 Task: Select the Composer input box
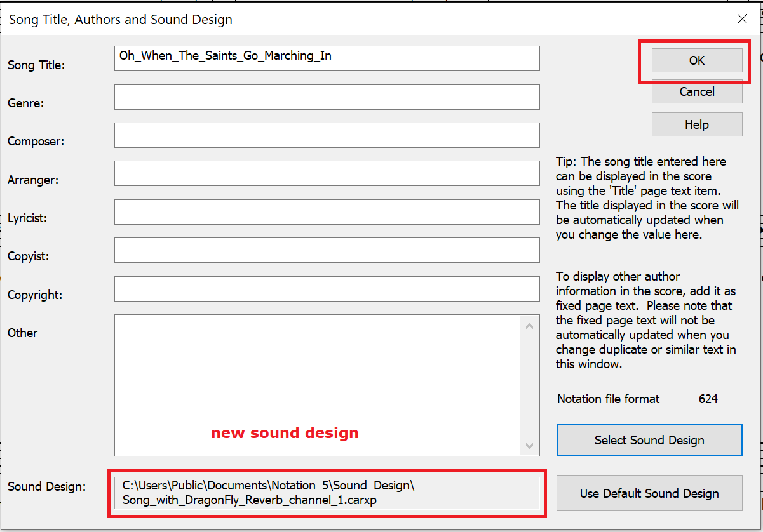point(327,135)
